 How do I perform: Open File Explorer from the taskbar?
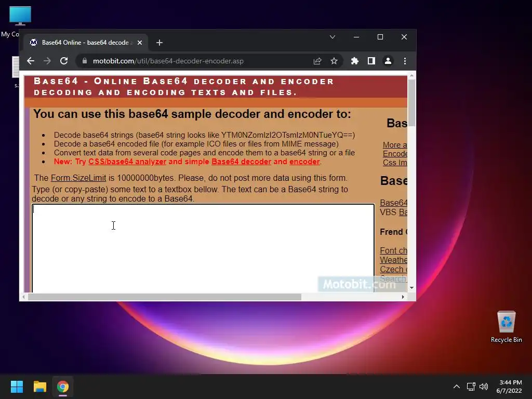[39, 387]
